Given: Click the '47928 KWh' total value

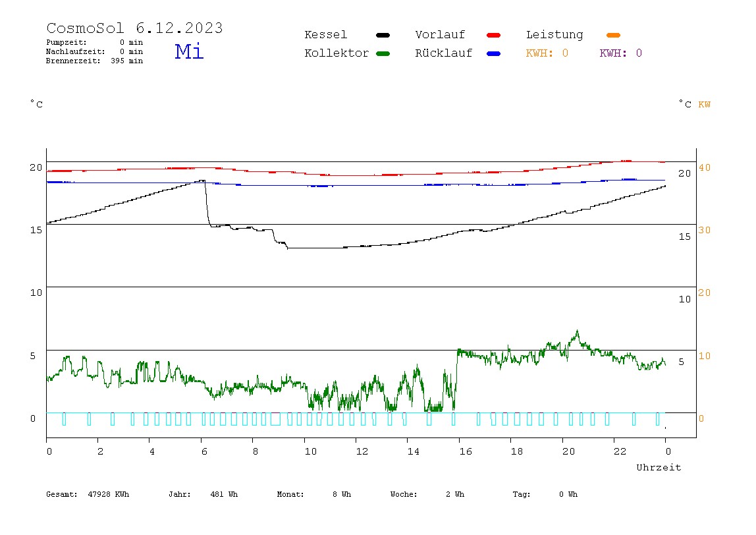Looking at the screenshot, I should pyautogui.click(x=109, y=494).
